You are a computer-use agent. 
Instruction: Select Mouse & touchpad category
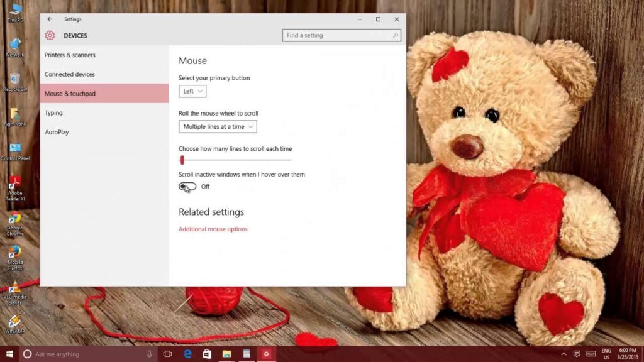tap(104, 94)
